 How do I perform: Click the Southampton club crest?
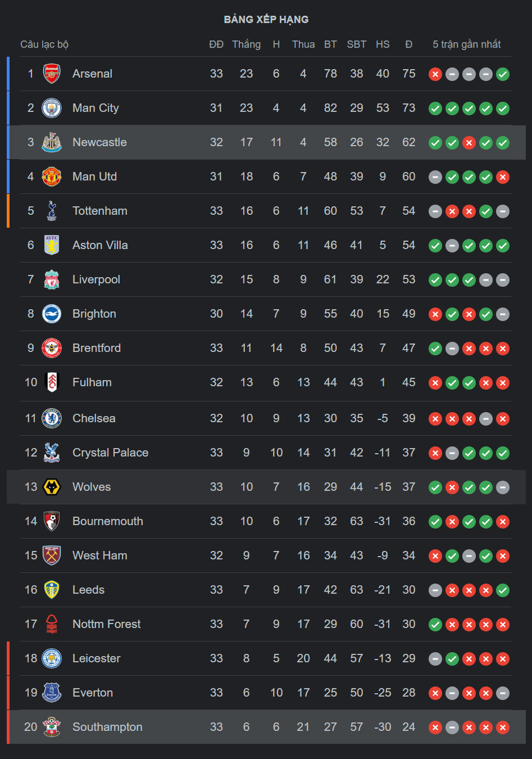pos(52,727)
